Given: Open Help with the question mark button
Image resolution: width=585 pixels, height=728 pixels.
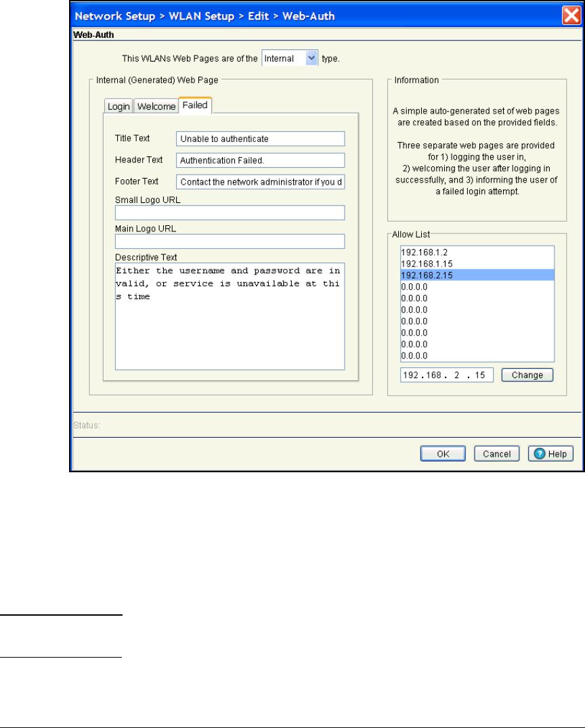Looking at the screenshot, I should pyautogui.click(x=550, y=453).
